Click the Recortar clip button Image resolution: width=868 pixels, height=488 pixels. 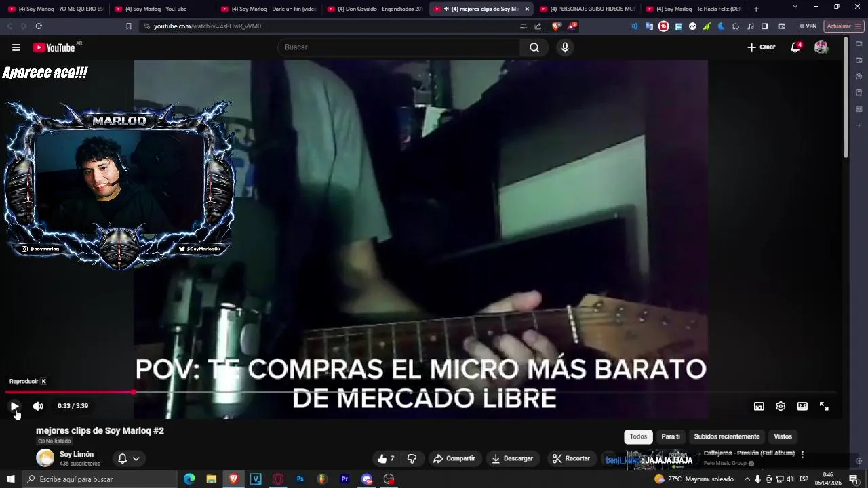571,459
